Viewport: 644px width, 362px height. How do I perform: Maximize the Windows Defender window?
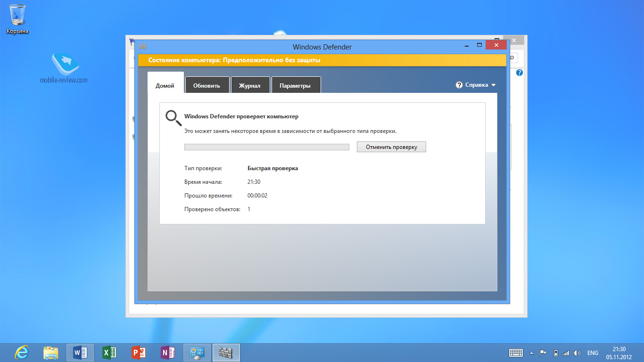coord(479,45)
